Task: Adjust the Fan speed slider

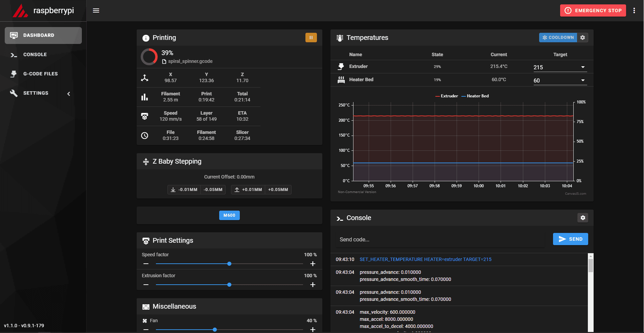Action: (x=229, y=330)
